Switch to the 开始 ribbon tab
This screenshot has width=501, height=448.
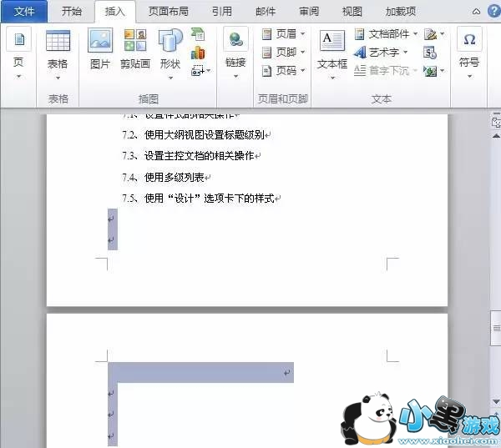(72, 12)
